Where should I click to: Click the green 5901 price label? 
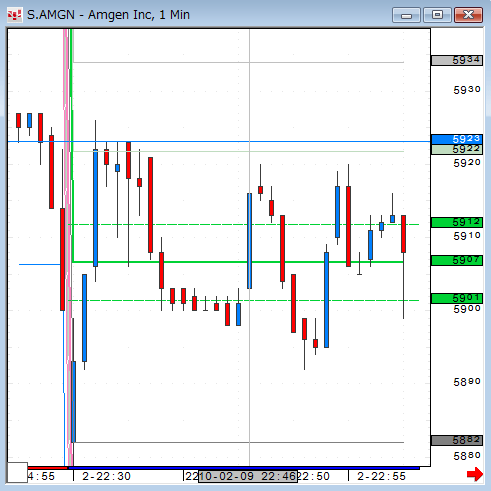[457, 298]
